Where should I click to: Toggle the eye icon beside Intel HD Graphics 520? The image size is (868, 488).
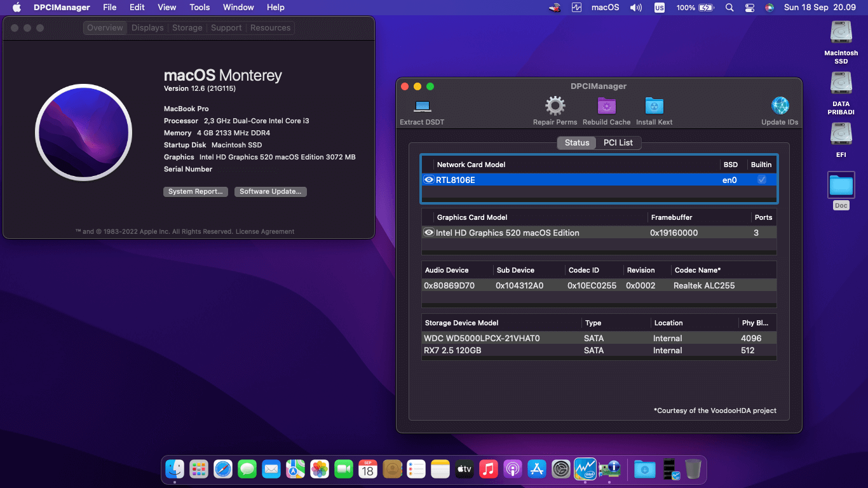(429, 233)
